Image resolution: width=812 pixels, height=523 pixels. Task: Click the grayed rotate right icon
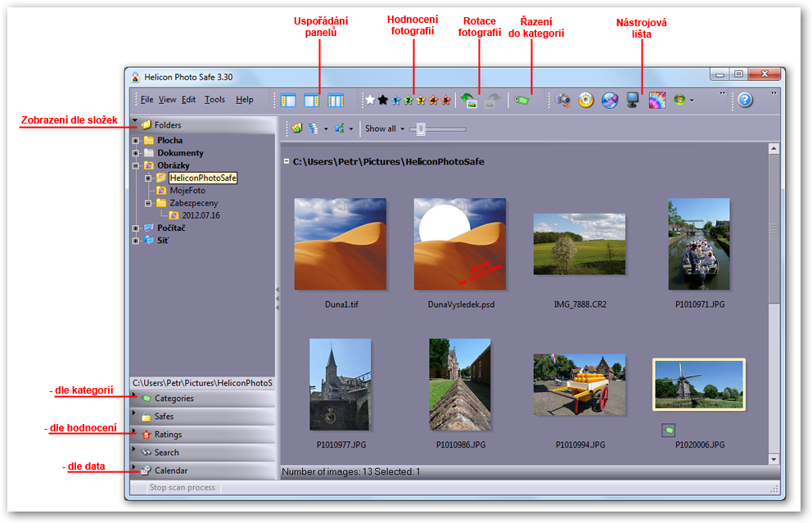492,101
